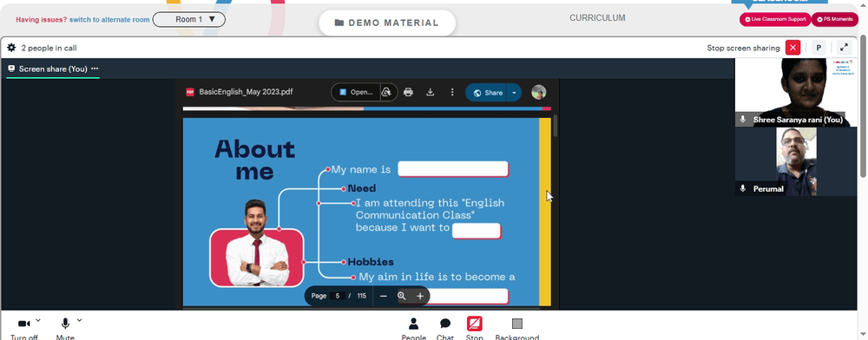Viewport: 868px width, 340px height.
Task: Click PS Moments button
Action: (835, 19)
